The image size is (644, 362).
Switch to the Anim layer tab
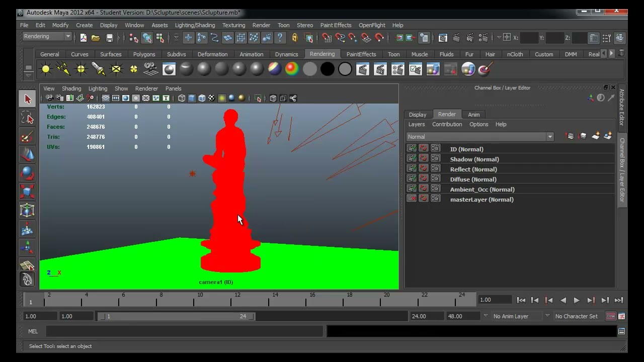coord(474,115)
